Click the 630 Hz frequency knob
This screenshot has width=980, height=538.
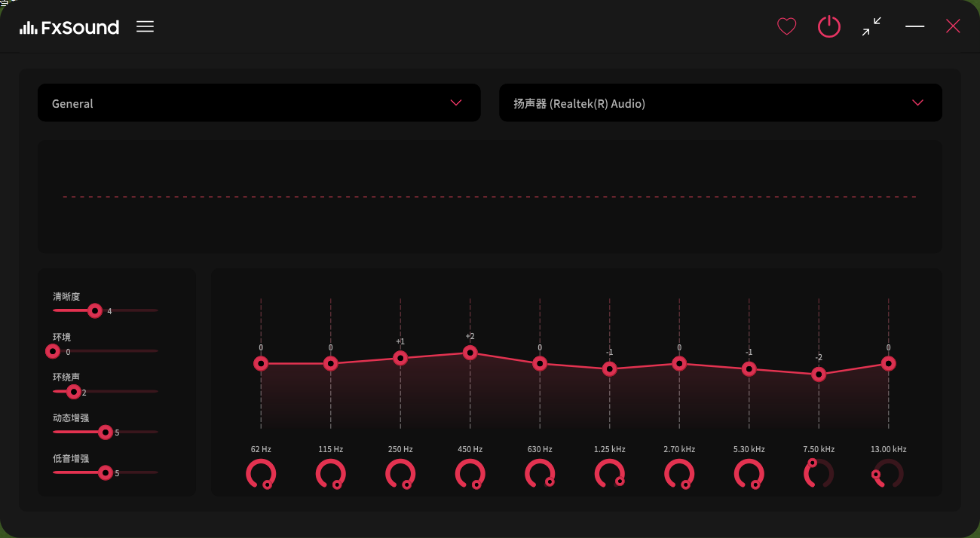pos(540,474)
